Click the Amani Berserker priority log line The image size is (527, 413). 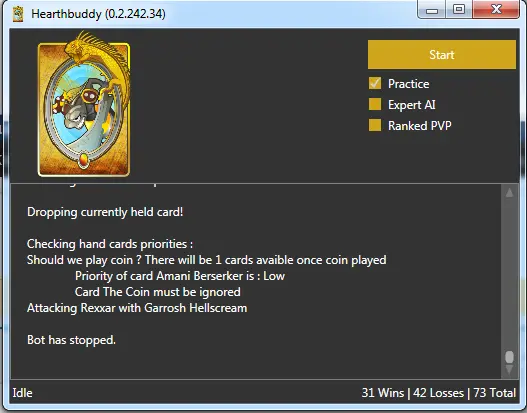[180, 276]
